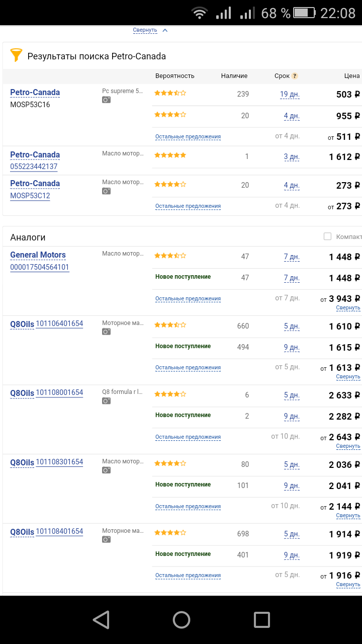Open camera icon for Q8Oils 101108301654
This screenshot has width=362, height=644.
(106, 470)
